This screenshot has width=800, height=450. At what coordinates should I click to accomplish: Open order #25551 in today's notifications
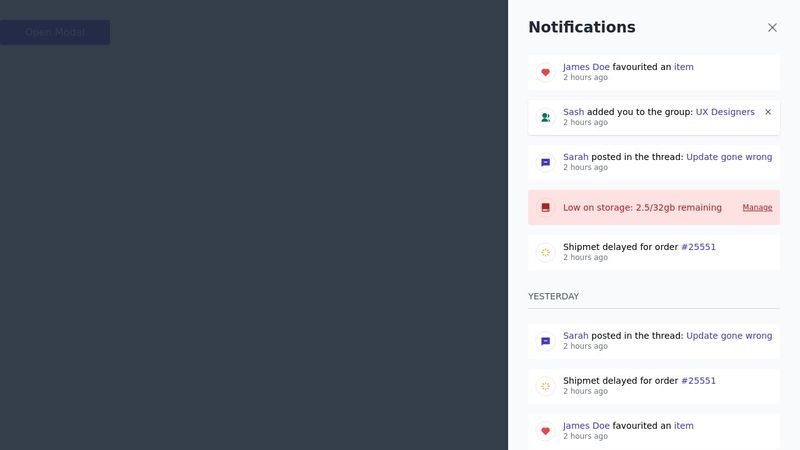pyautogui.click(x=698, y=247)
